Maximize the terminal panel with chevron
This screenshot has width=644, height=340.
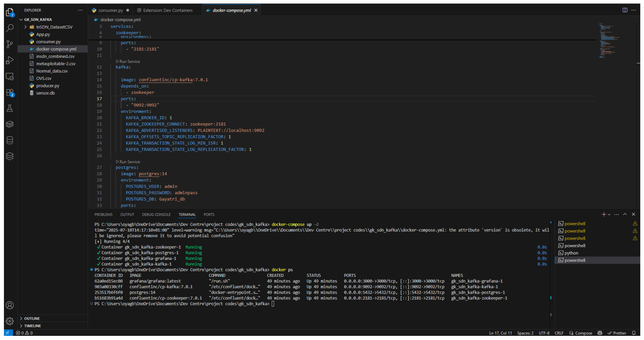[x=625, y=214]
